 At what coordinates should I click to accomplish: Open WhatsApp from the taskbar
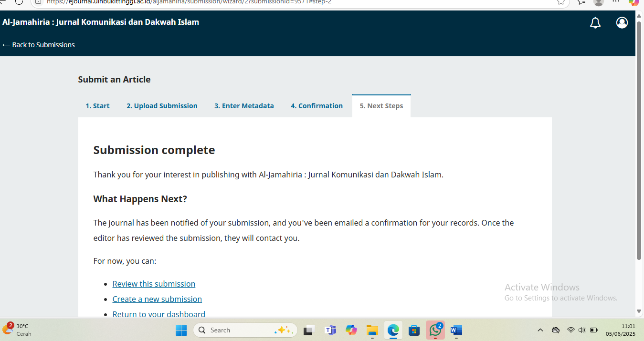tap(435, 330)
